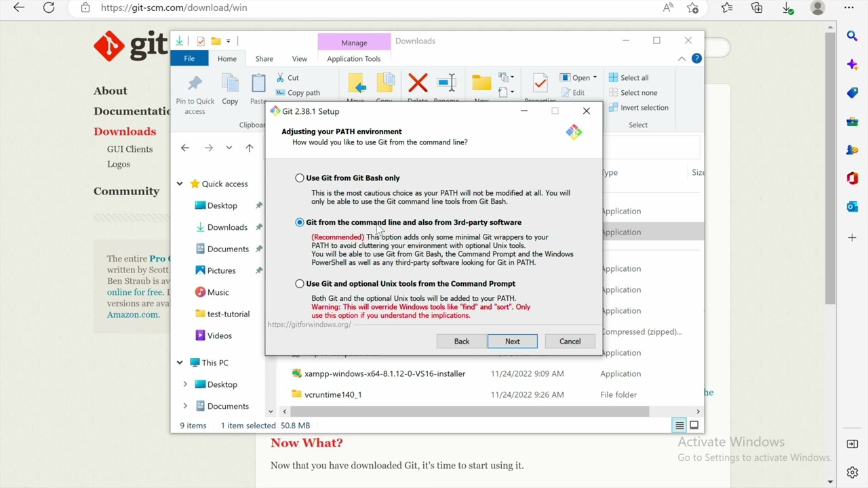Open Edge sidebar Search icon
Image resolution: width=868 pixels, height=488 pixels.
[x=852, y=36]
